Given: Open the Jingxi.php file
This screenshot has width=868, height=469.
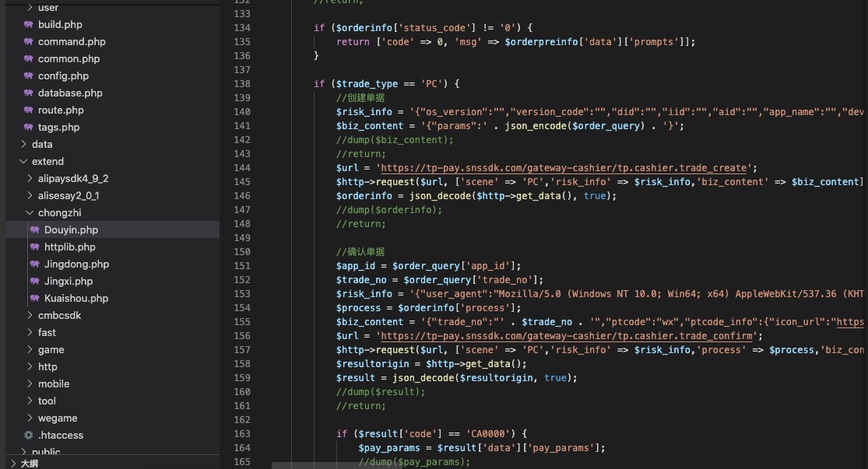Looking at the screenshot, I should [x=69, y=282].
